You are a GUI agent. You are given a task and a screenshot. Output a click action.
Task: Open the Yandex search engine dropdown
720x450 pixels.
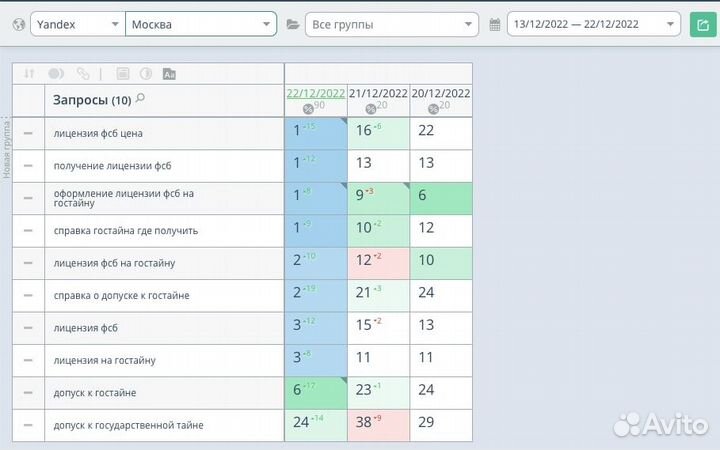point(77,24)
